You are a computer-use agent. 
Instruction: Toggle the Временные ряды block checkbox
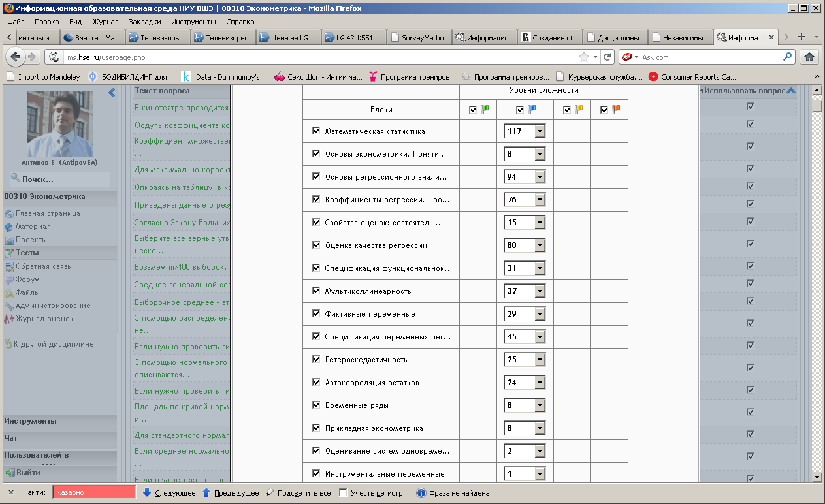(x=316, y=405)
